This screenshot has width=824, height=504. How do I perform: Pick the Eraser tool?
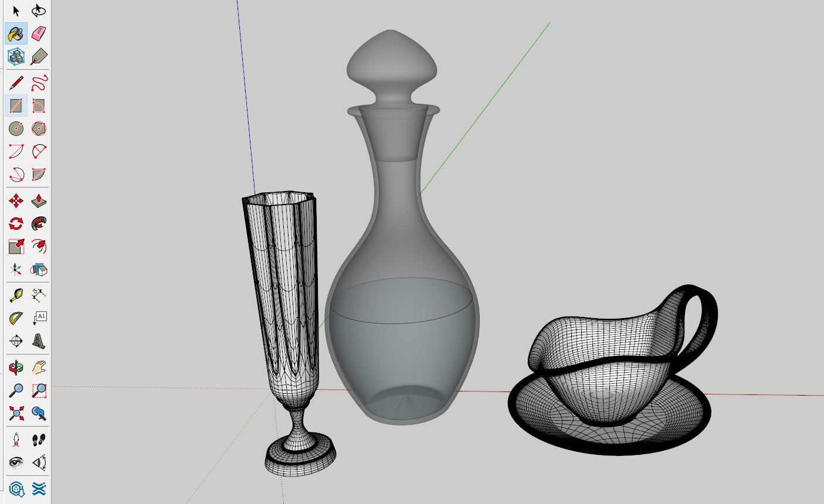39,34
